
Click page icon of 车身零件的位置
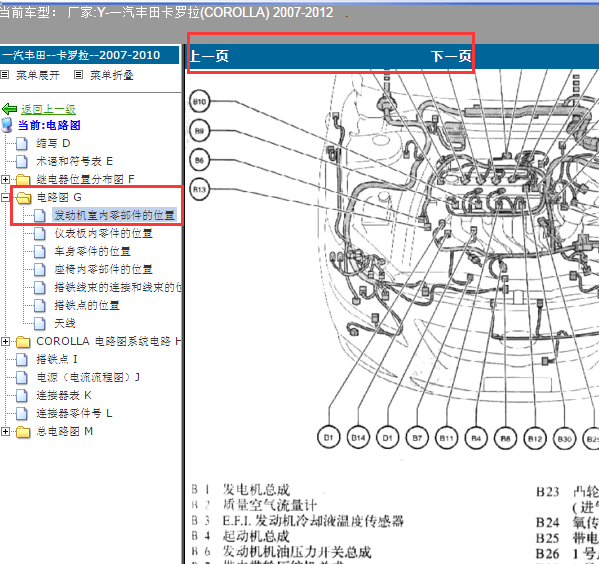point(40,251)
